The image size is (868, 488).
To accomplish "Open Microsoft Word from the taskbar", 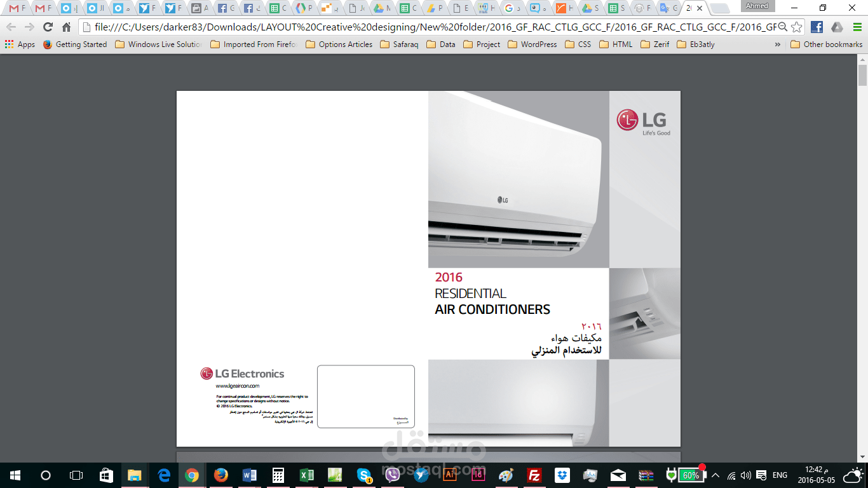I will 249,475.
